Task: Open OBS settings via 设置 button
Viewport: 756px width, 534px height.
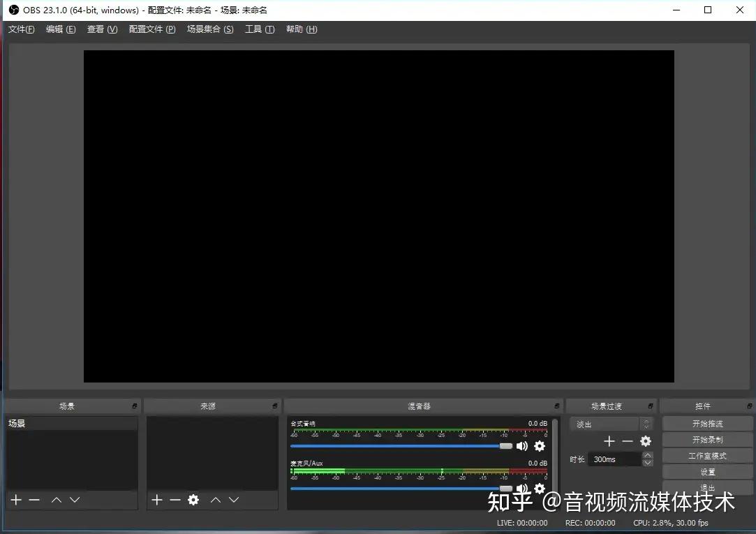Action: [x=706, y=471]
